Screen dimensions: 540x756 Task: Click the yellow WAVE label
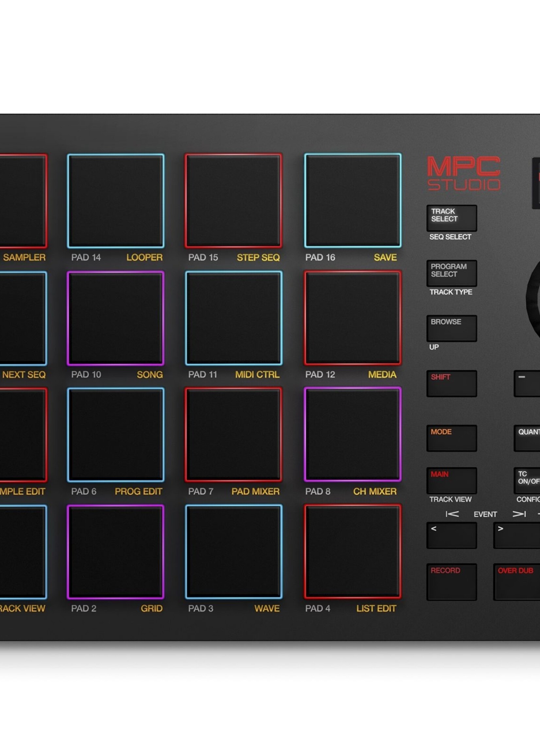(267, 608)
